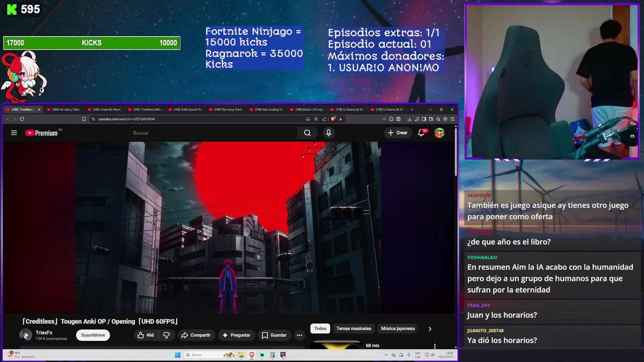Select the Todos filter chip

320,329
